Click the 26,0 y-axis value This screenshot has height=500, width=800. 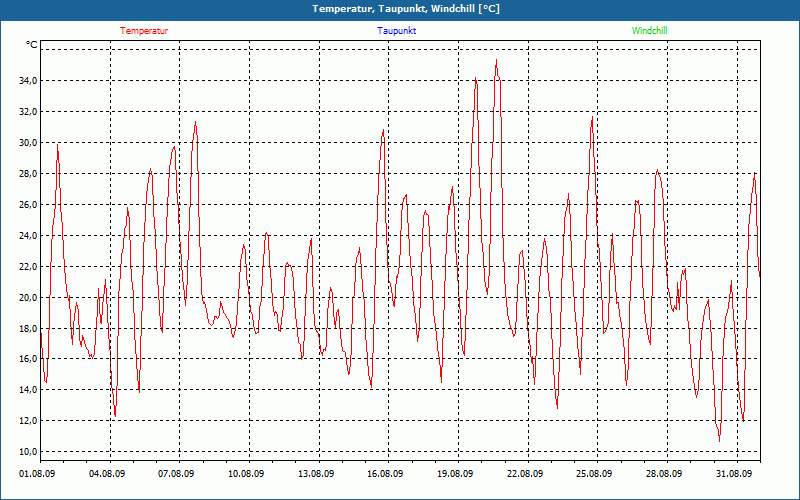pos(28,205)
